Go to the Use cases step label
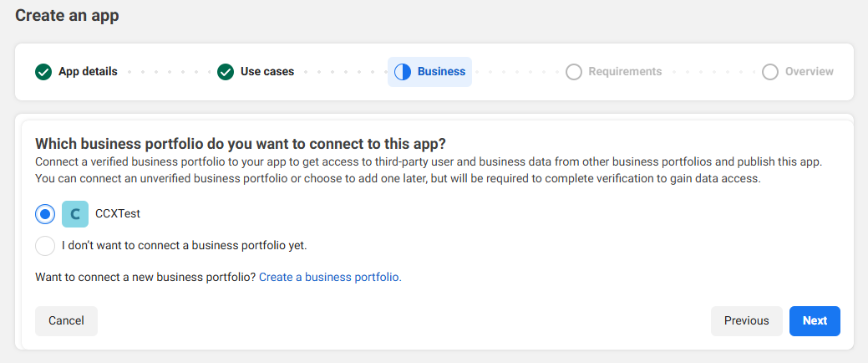The width and height of the screenshot is (868, 363). 267,72
